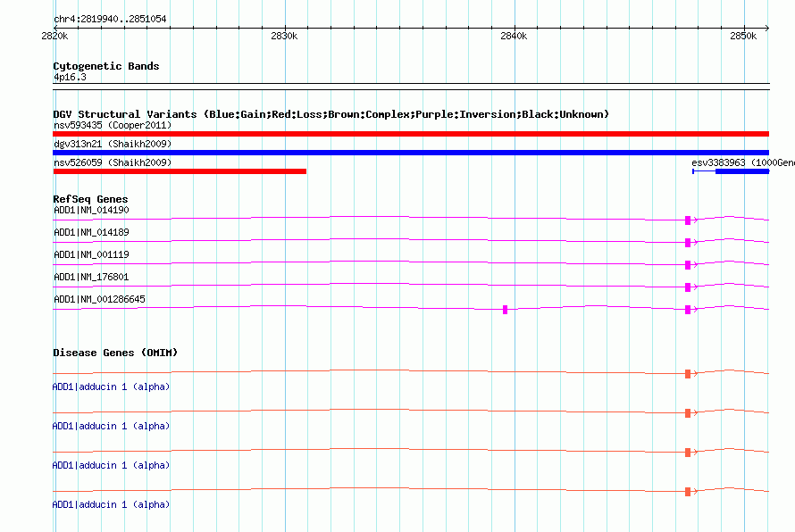Open the esv3383963 variant label
The height and width of the screenshot is (532, 795).
[743, 162]
